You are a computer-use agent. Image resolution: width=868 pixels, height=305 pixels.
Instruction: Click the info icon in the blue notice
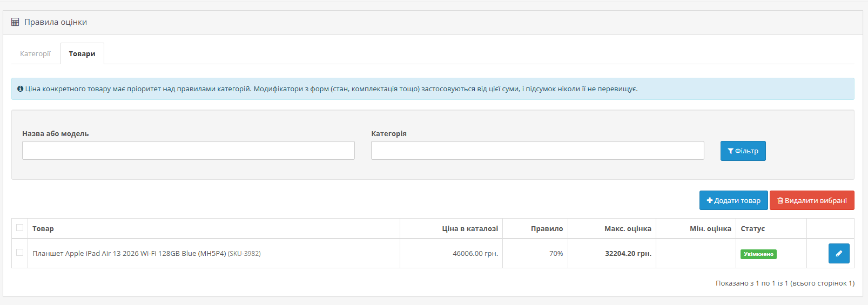coord(20,89)
